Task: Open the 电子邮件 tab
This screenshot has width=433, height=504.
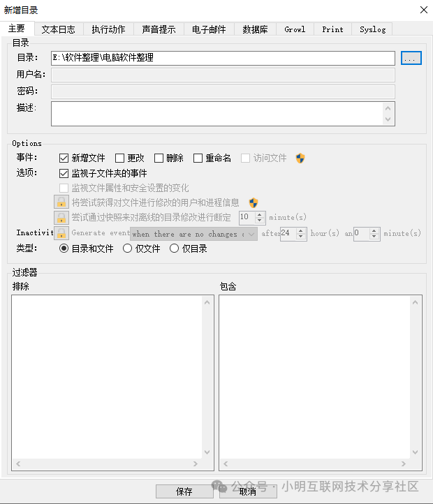Action: [x=209, y=29]
